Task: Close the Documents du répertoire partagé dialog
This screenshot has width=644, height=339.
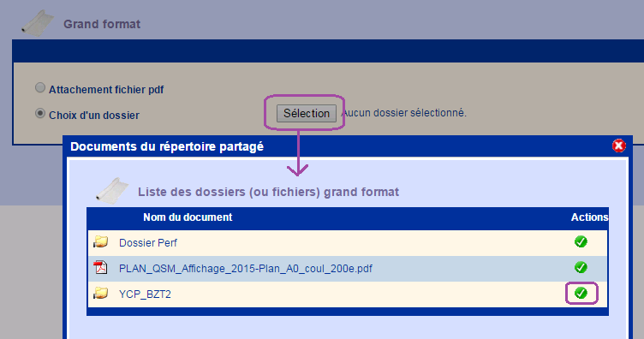Action: tap(618, 146)
